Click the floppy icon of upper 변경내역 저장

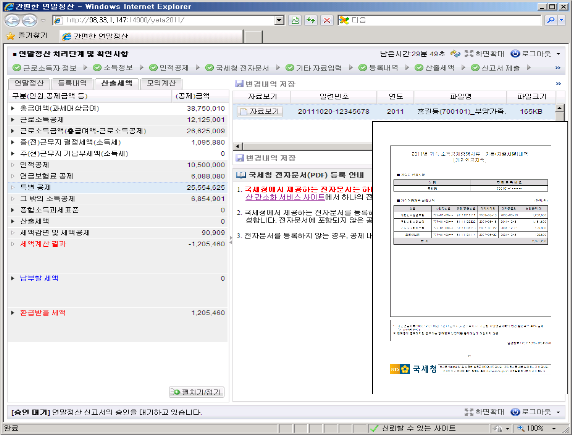coord(239,84)
